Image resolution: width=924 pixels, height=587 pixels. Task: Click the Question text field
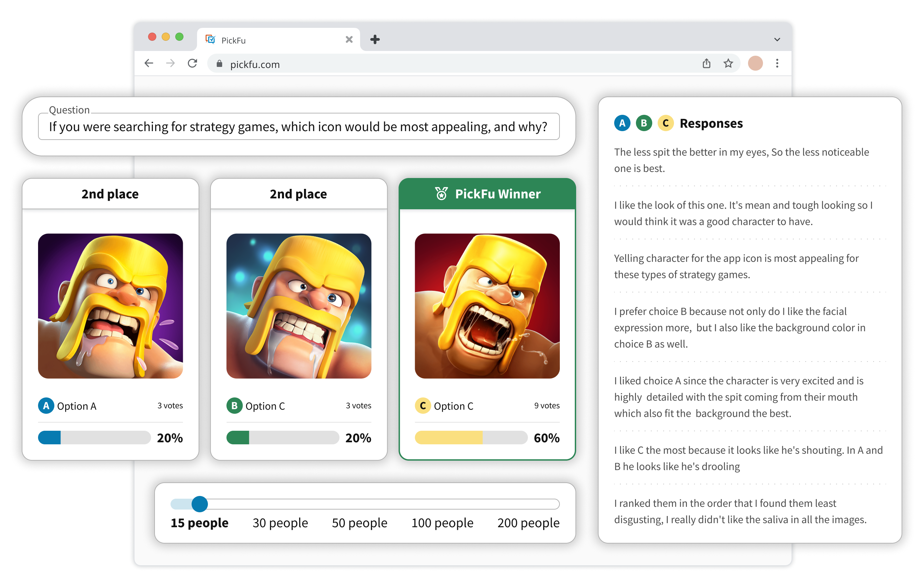click(x=299, y=127)
